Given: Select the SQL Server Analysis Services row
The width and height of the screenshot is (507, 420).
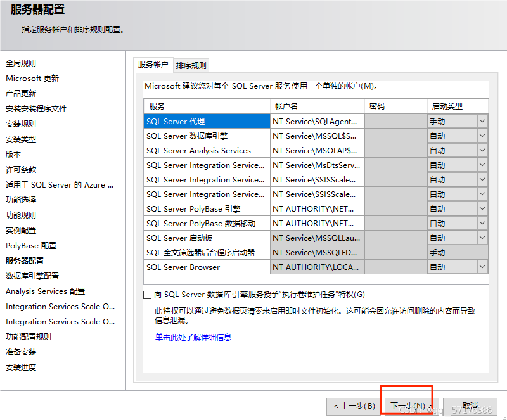Looking at the screenshot, I should pyautogui.click(x=207, y=150).
